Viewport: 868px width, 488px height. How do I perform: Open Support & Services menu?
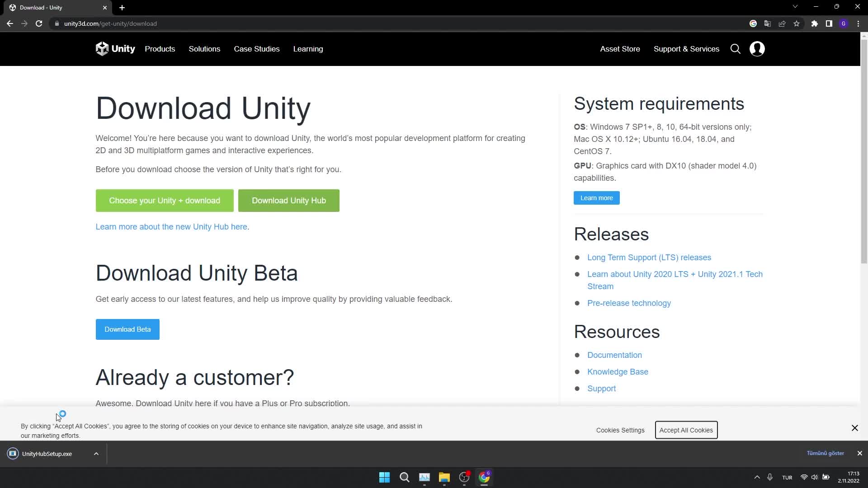[686, 49]
